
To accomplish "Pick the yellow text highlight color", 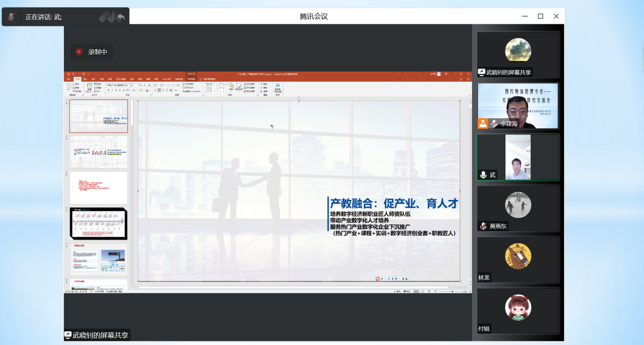I will point(141,90).
